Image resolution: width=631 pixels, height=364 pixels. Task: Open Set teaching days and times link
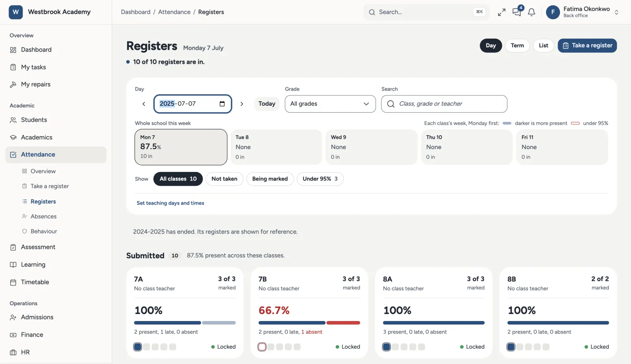pos(170,203)
